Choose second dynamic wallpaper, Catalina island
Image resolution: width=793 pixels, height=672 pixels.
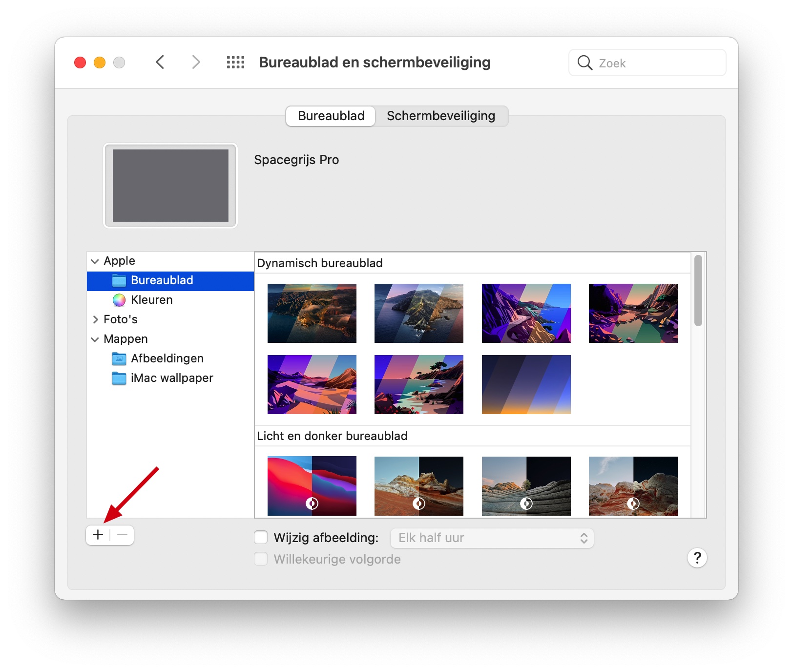(419, 313)
